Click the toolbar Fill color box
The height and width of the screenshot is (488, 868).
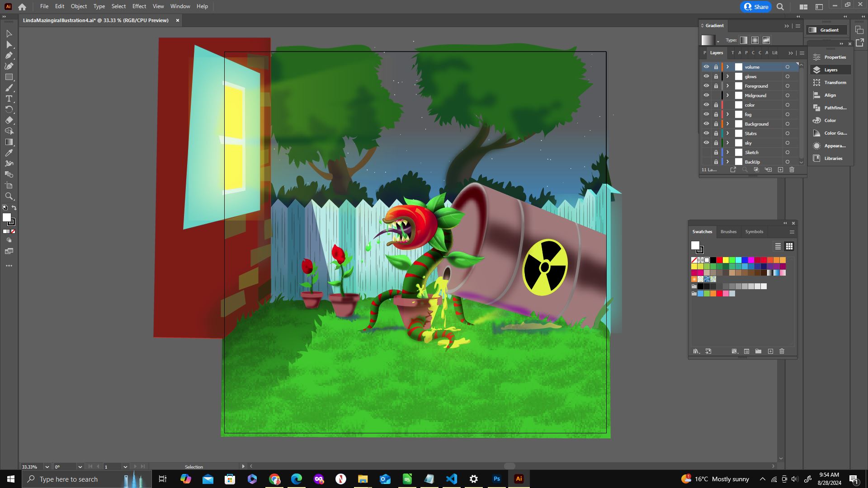point(7,218)
